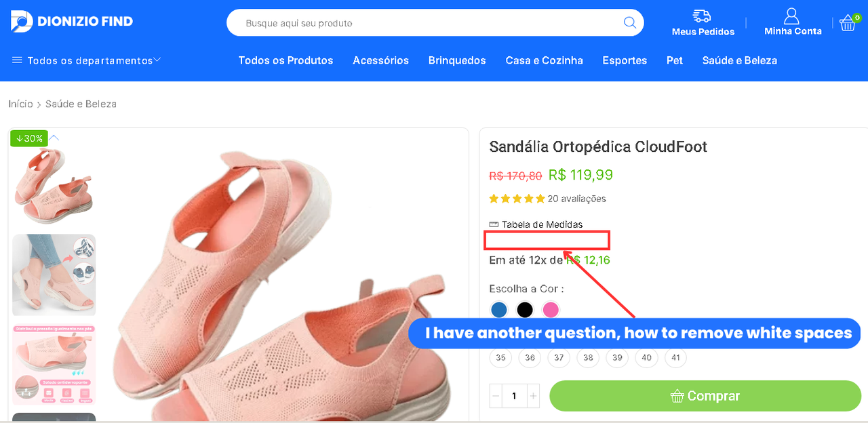Image resolution: width=868 pixels, height=423 pixels.
Task: Select size 35 option
Action: pos(500,357)
